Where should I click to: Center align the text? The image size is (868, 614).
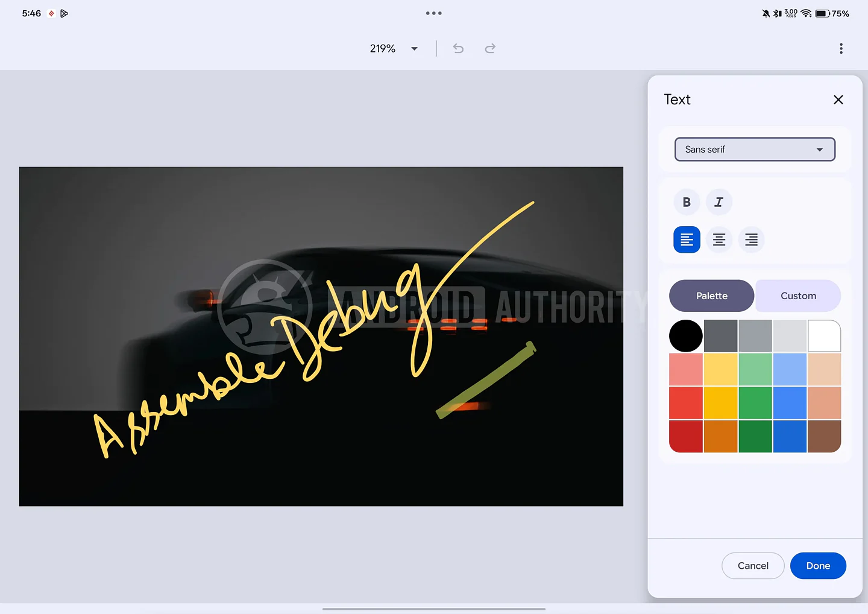[x=719, y=239]
